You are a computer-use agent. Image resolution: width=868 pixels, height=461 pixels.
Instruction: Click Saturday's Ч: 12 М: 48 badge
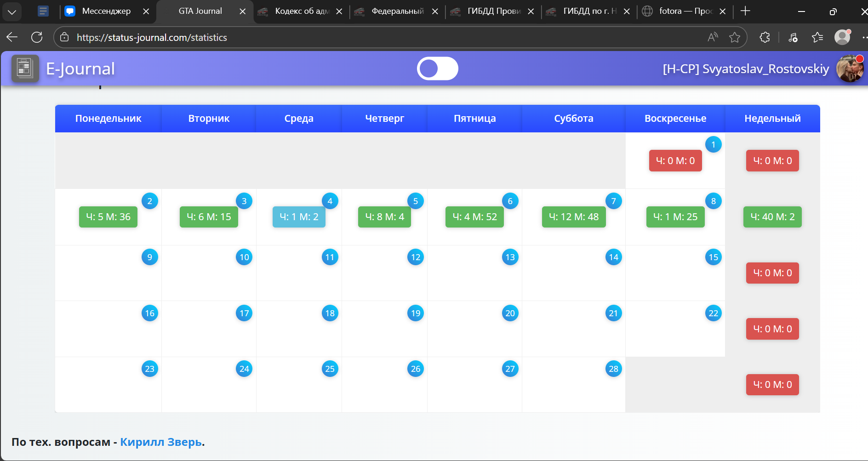(x=573, y=217)
